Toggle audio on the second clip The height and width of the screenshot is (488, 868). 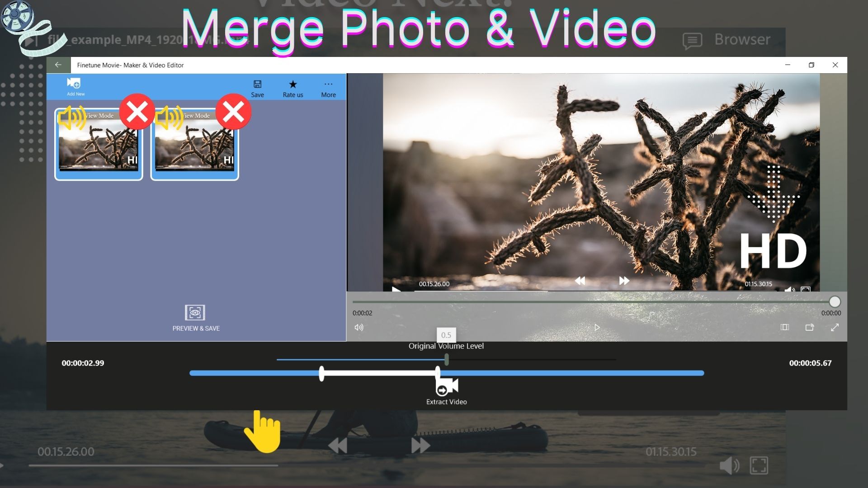169,117
